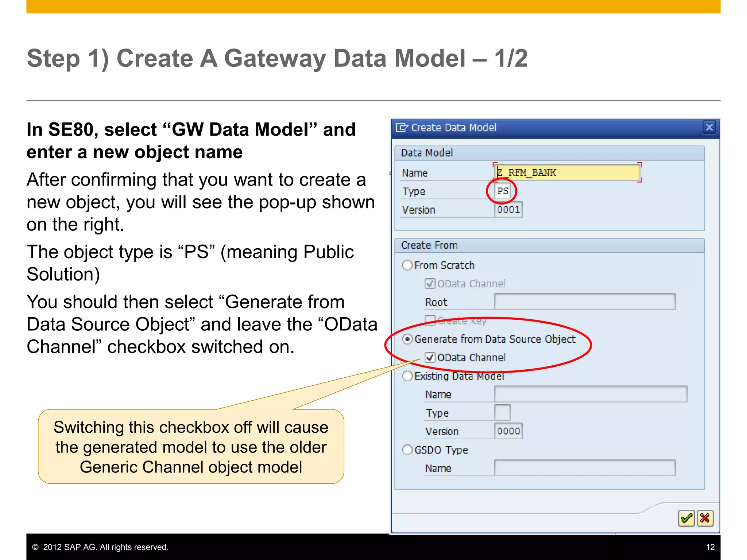Screen dimensions: 747x560
Task: Click the Create Data Model title icon
Action: [402, 128]
